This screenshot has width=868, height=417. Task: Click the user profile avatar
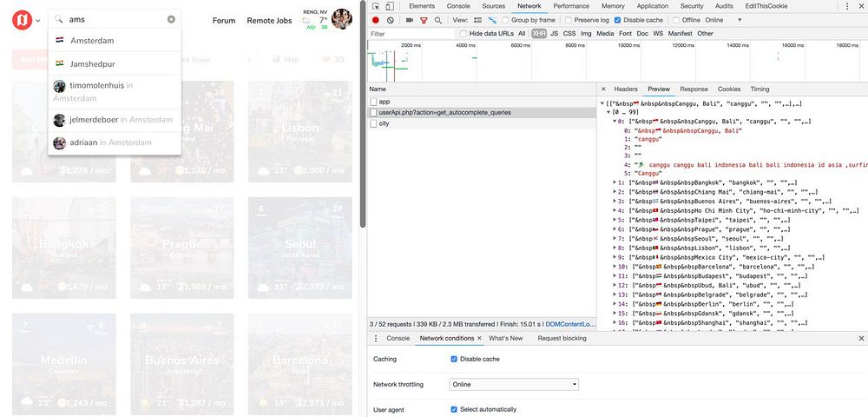click(x=341, y=19)
